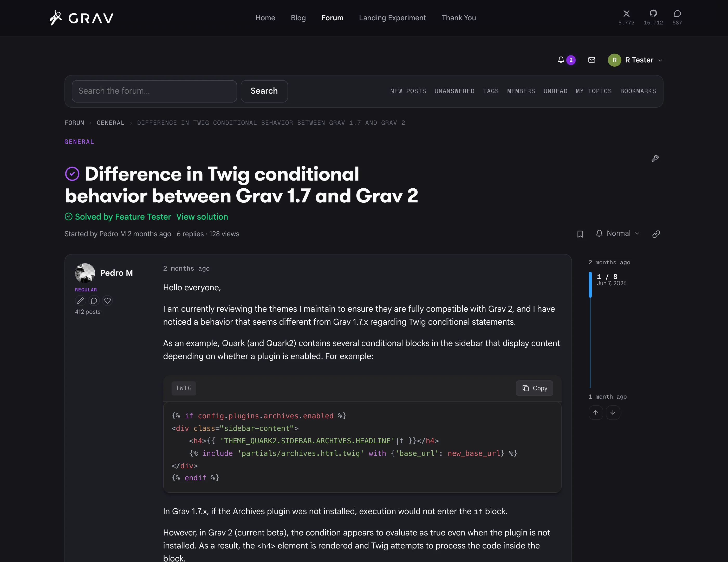Focus the Search the forum field
The image size is (728, 562).
point(154,91)
